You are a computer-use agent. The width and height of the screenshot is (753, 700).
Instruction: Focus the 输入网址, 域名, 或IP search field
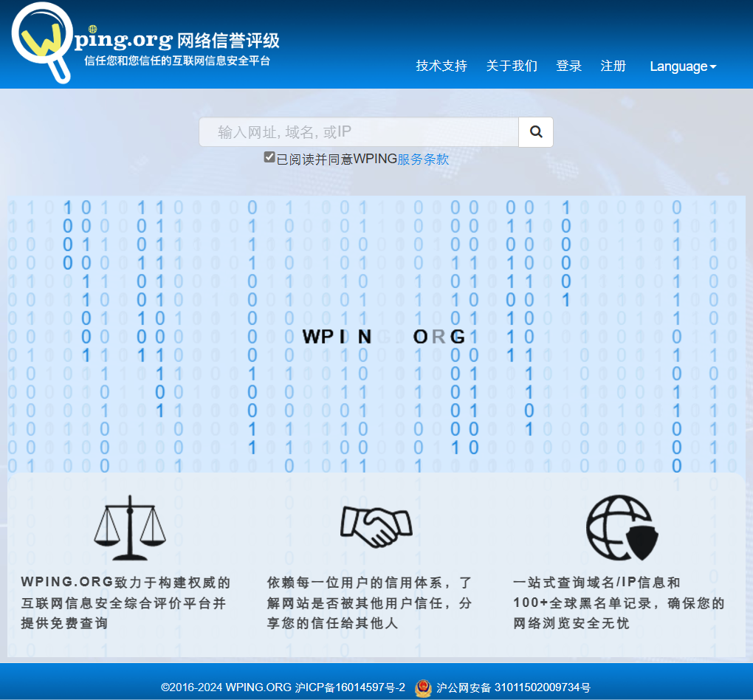tap(359, 131)
